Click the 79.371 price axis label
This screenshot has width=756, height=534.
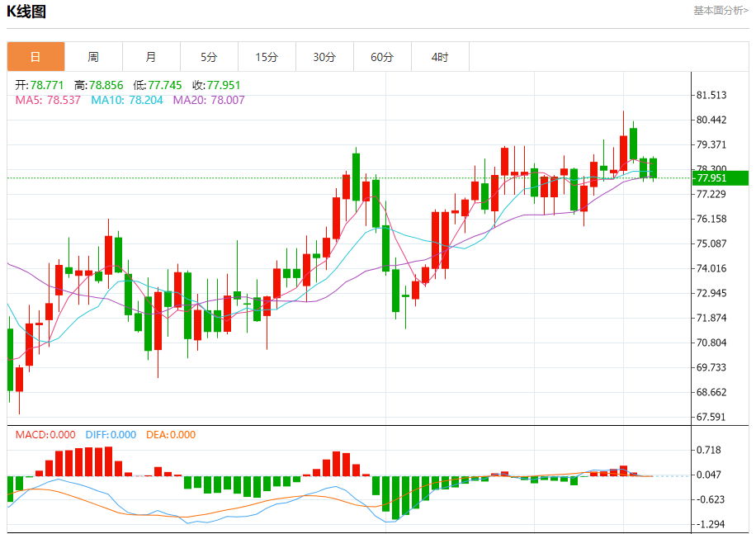[x=711, y=144]
